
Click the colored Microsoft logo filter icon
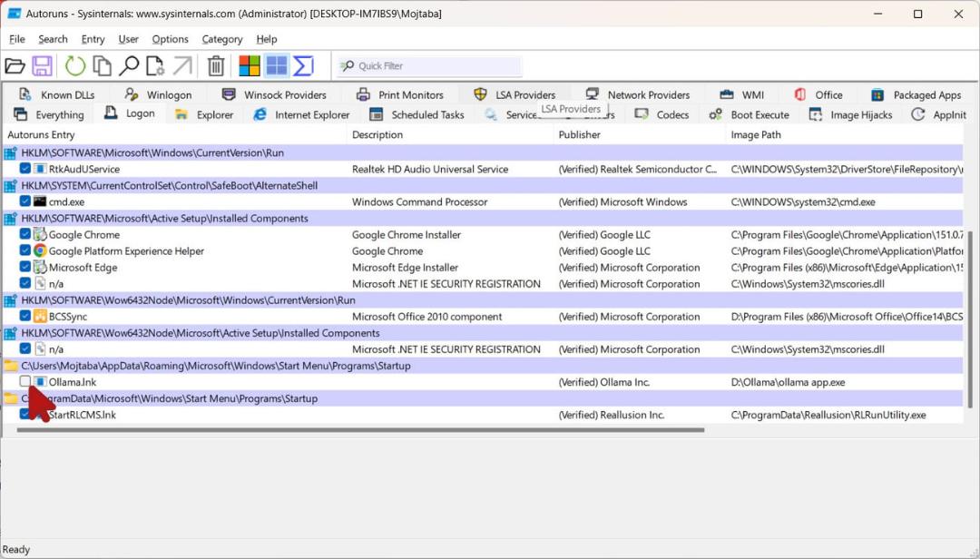click(249, 65)
